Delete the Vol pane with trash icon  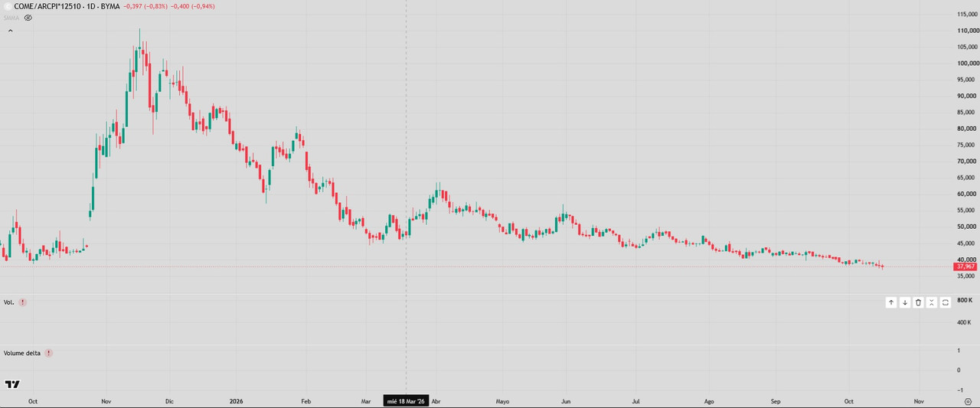918,302
